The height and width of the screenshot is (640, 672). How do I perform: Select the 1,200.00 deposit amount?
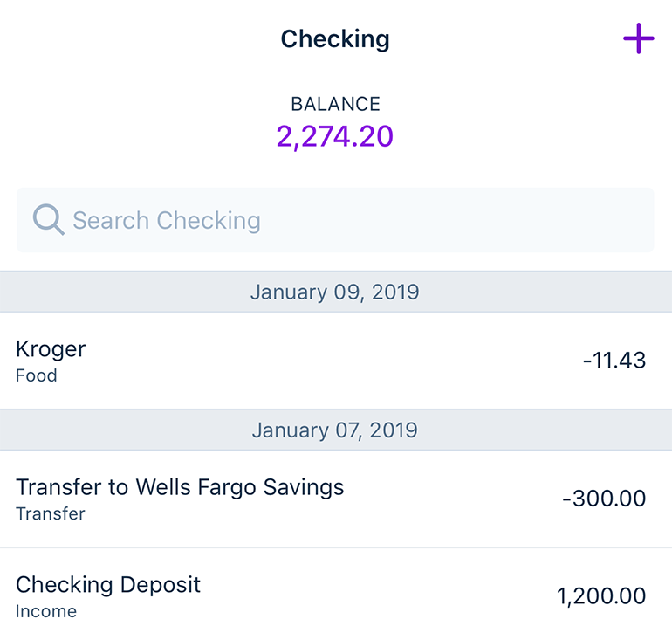click(600, 595)
